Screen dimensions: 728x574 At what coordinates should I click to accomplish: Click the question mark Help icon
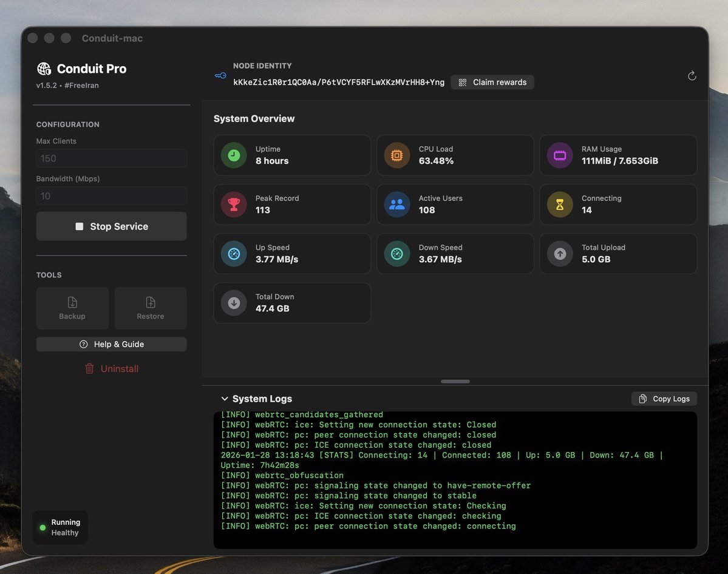pyautogui.click(x=84, y=344)
